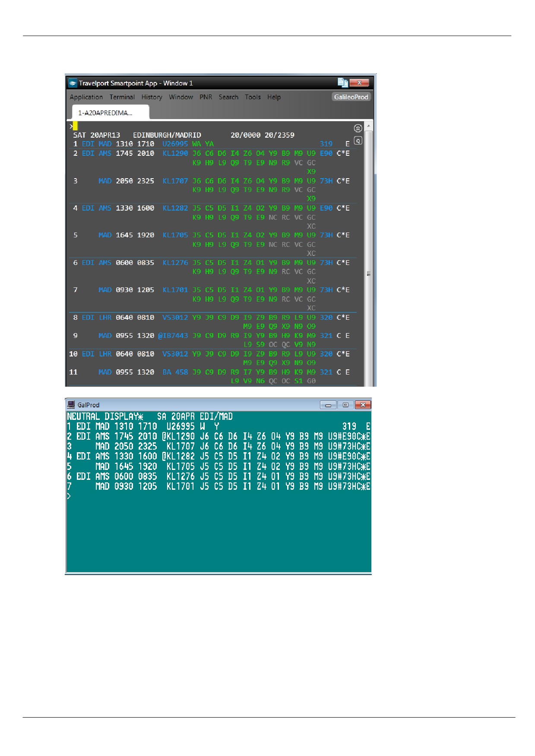Select J5 class on KL1276 line
Screen dimensions: 535x756
tap(196, 263)
